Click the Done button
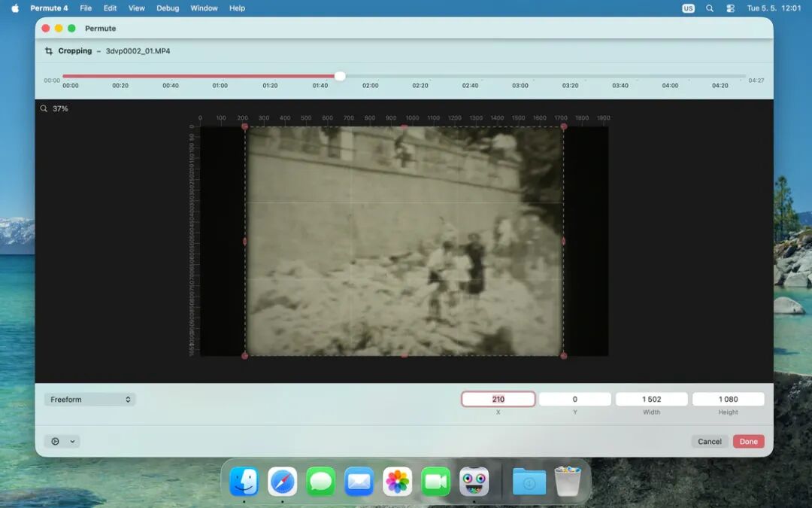Image resolution: width=812 pixels, height=508 pixels. (x=748, y=442)
